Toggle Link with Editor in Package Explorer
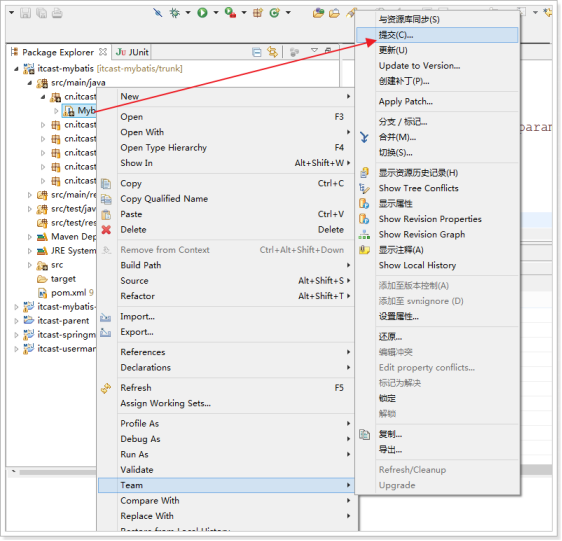 click(x=272, y=52)
